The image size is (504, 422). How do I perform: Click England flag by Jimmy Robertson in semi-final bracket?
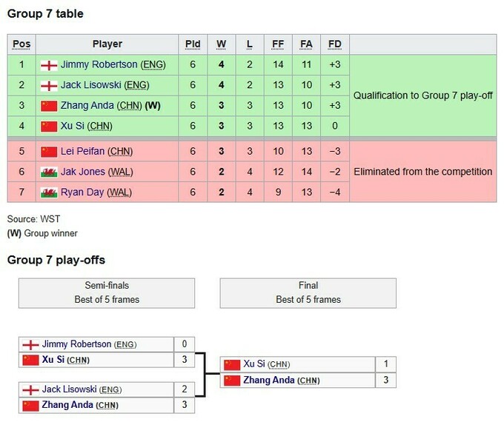(30, 344)
